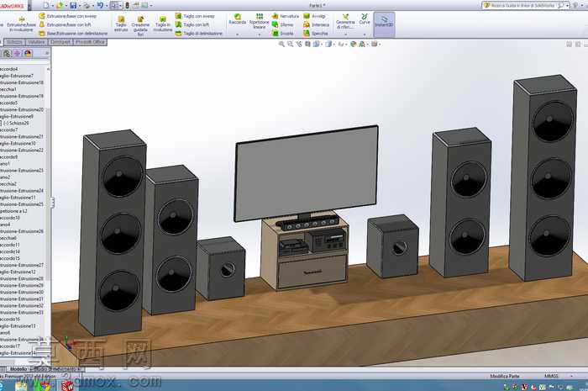Select the Avvolgi wrap tool
This screenshot has height=391, width=588.
point(314,16)
